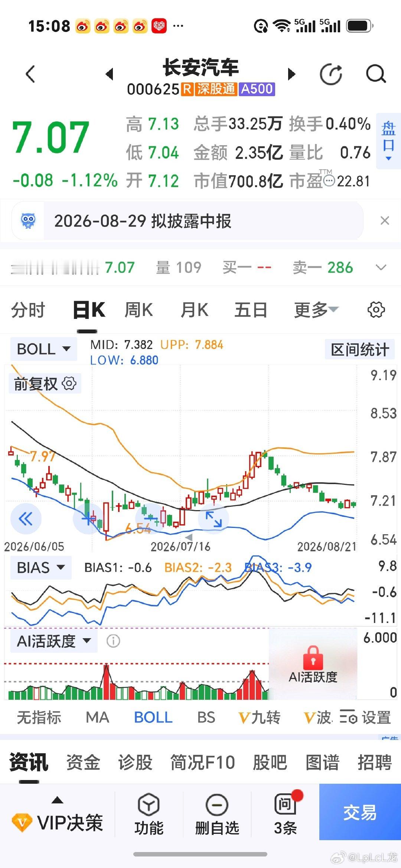Tap the refresh quote icon
The image size is (401, 868).
point(330,74)
